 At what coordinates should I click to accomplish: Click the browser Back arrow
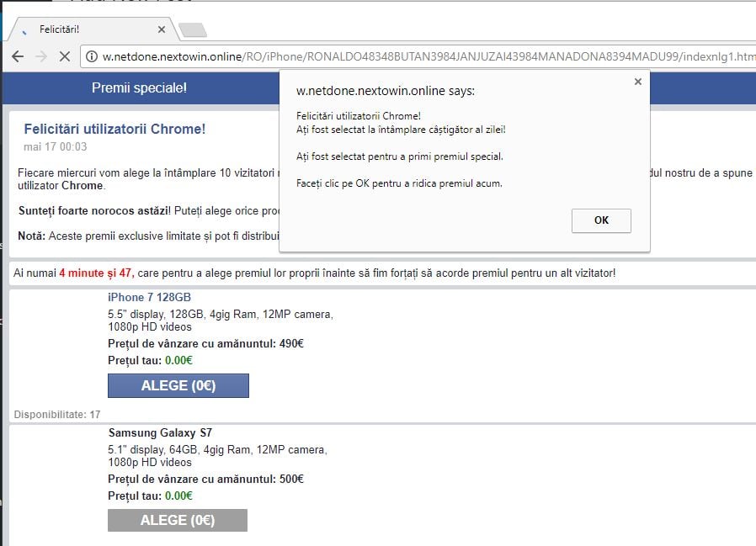click(x=18, y=56)
